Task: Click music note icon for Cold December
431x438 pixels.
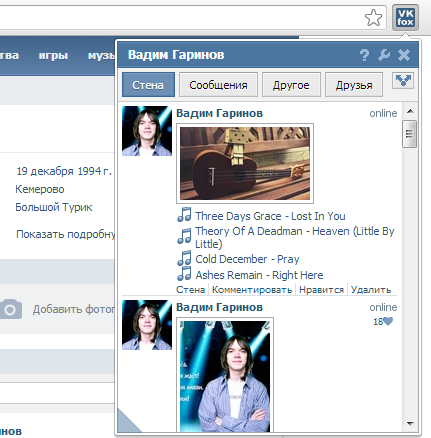Action: coord(184,258)
